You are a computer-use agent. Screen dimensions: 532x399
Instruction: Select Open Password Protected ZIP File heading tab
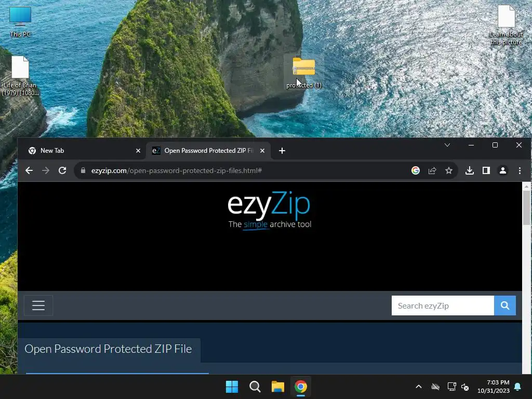point(108,349)
